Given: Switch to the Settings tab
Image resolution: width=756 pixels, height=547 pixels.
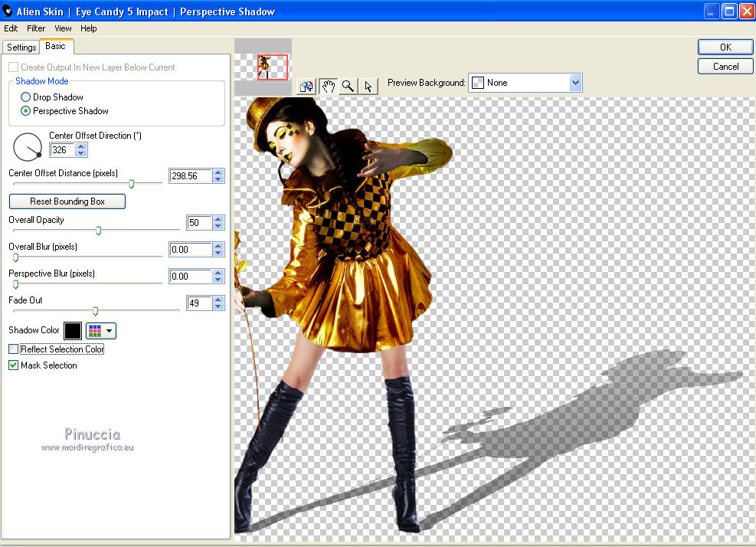Looking at the screenshot, I should (x=21, y=47).
